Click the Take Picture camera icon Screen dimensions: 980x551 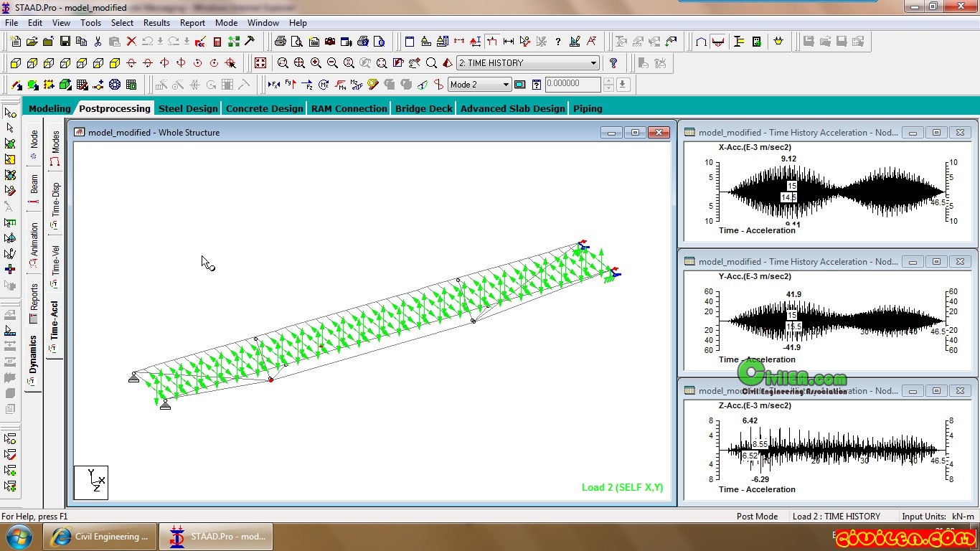330,42
